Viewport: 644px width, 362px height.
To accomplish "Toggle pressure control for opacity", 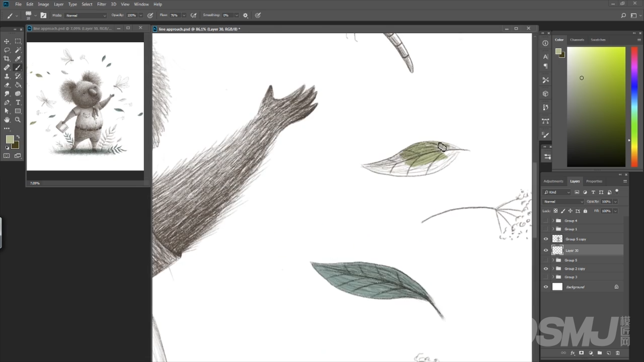I will pos(150,16).
